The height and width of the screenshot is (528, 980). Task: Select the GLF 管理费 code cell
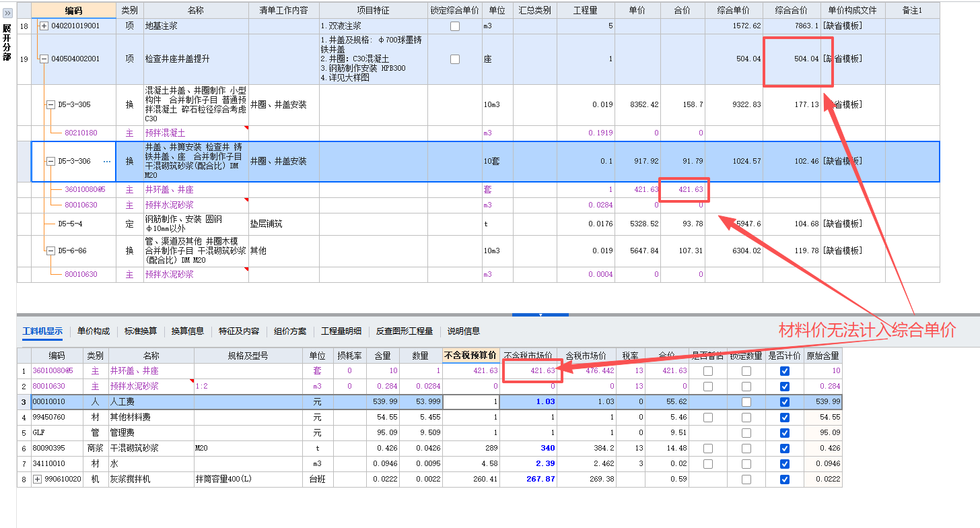click(x=57, y=433)
